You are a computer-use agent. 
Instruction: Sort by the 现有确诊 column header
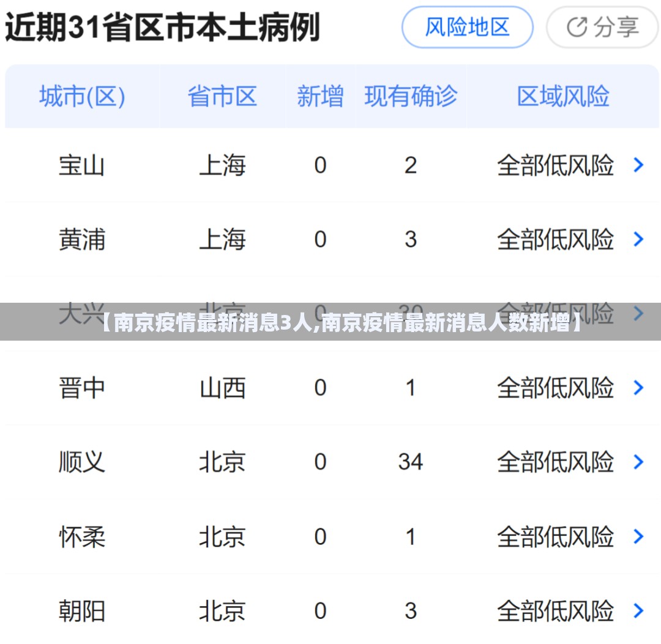(411, 96)
